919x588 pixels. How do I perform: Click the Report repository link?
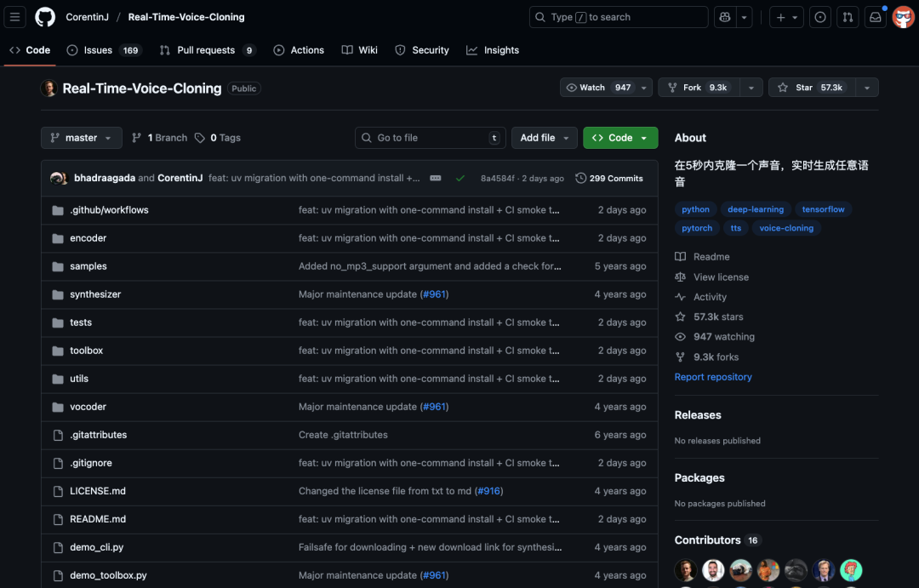click(x=713, y=377)
